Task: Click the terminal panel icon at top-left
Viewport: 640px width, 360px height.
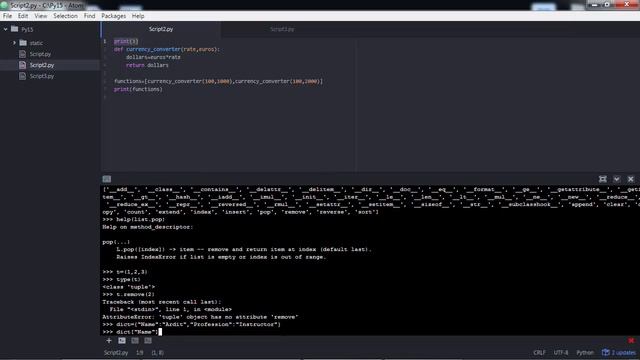Action: pyautogui.click(x=107, y=179)
